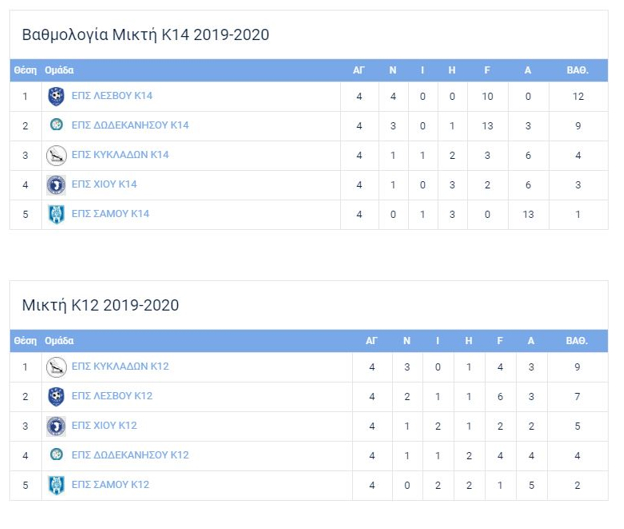Open the ΕΠΣ ΣΑΜΟΥ Κ14 team link
Image resolution: width=624 pixels, height=529 pixels.
[110, 213]
